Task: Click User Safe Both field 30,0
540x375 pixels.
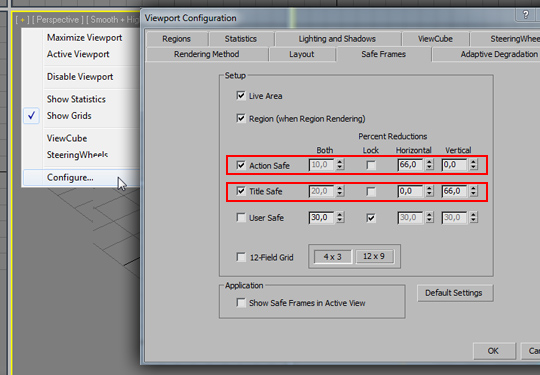Action: 322,217
